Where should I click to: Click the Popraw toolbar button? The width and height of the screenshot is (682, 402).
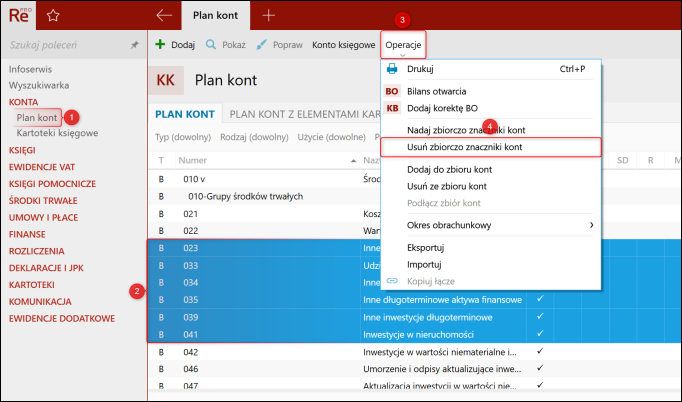(279, 45)
